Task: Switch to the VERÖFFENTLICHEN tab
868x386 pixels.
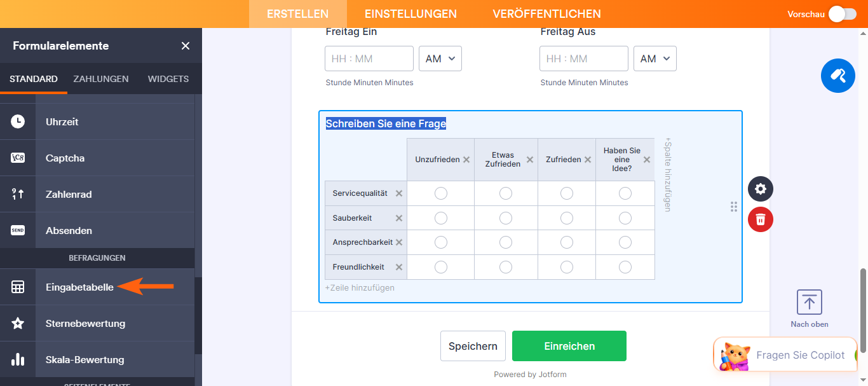Action: click(x=546, y=14)
